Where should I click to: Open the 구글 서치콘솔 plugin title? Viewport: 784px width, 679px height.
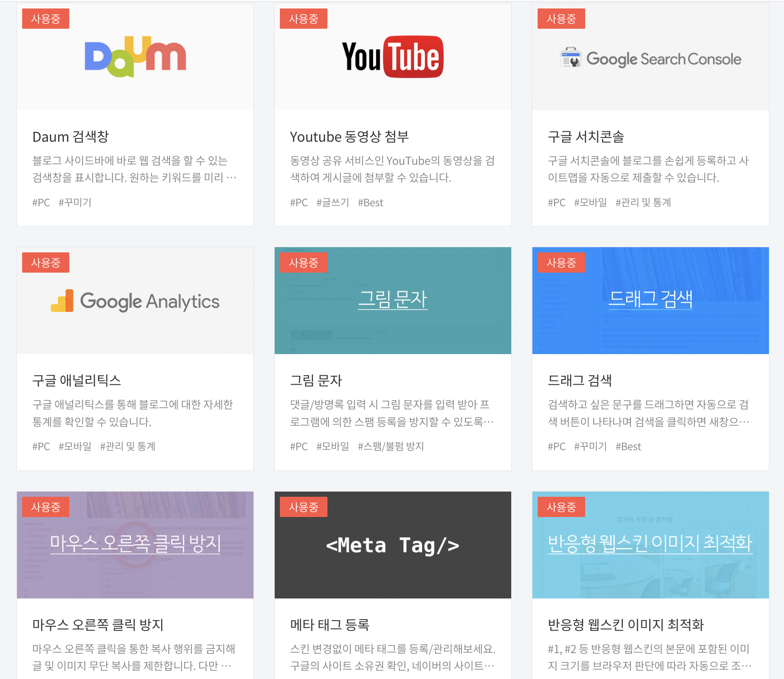coord(586,137)
